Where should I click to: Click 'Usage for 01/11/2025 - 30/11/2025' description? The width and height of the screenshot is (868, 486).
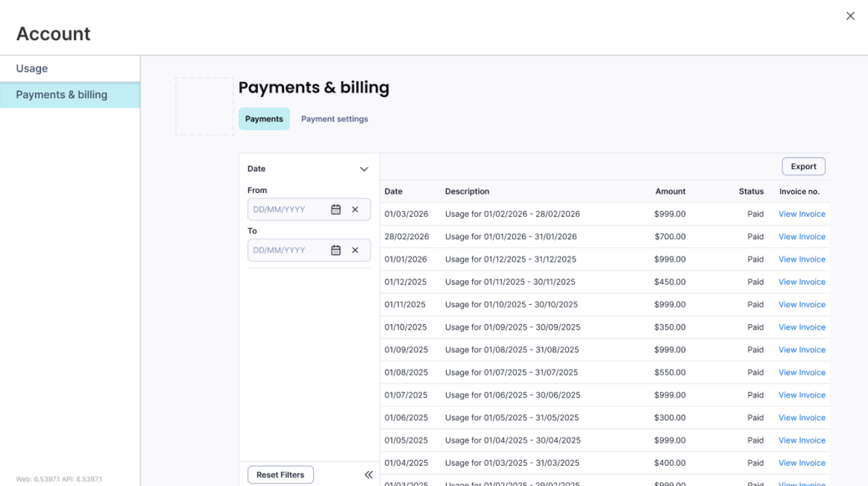[510, 283]
